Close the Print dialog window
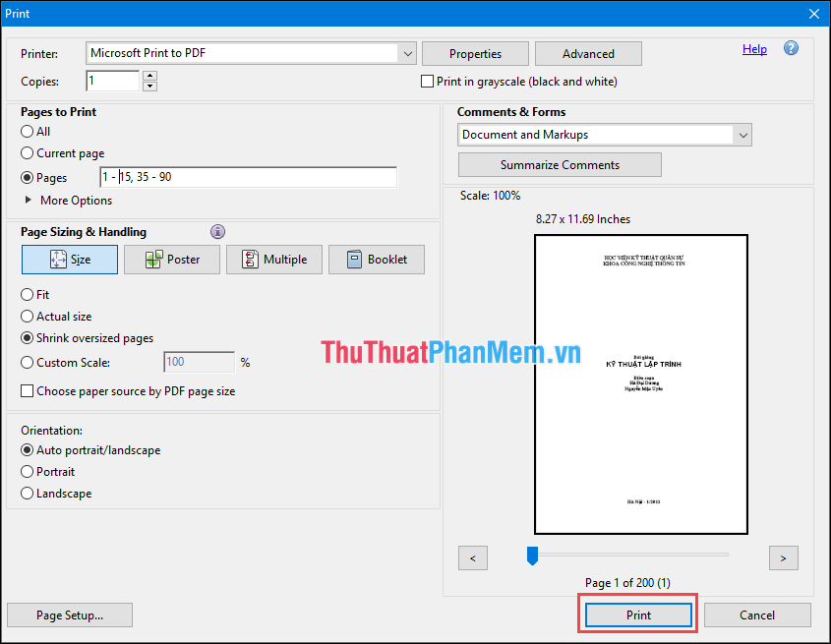831x644 pixels. pyautogui.click(x=814, y=14)
